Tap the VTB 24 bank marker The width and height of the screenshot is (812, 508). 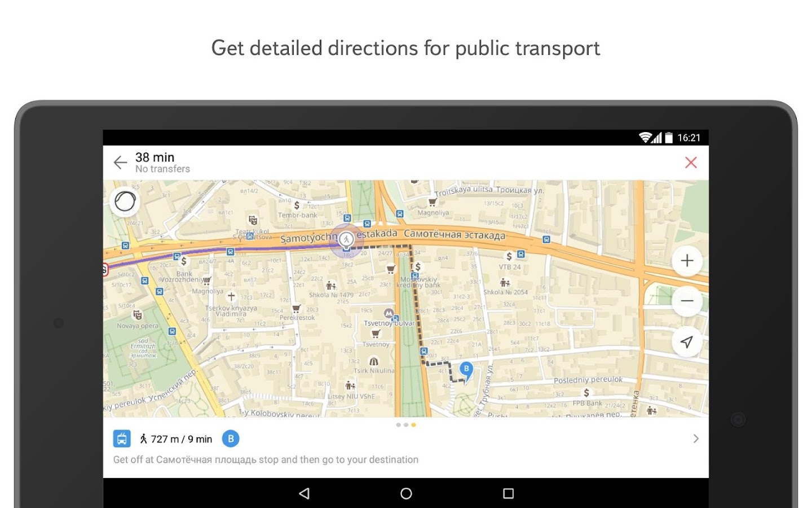pyautogui.click(x=509, y=257)
